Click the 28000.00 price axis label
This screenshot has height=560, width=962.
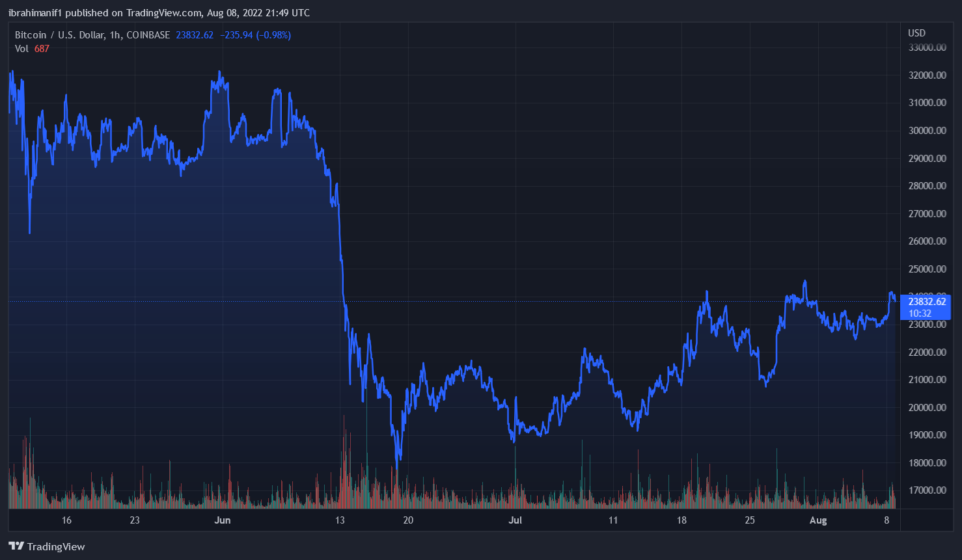(927, 186)
